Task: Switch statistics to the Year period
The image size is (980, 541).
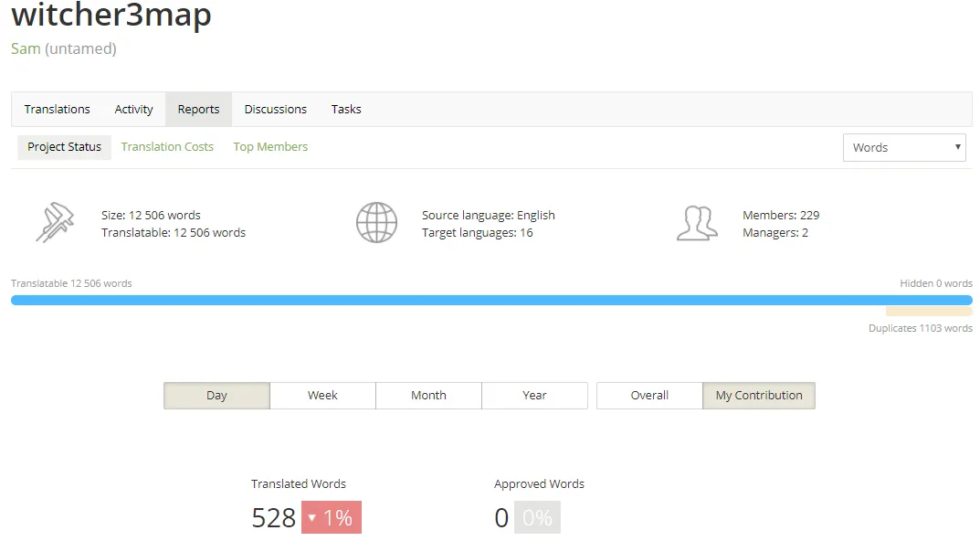Action: (x=534, y=396)
